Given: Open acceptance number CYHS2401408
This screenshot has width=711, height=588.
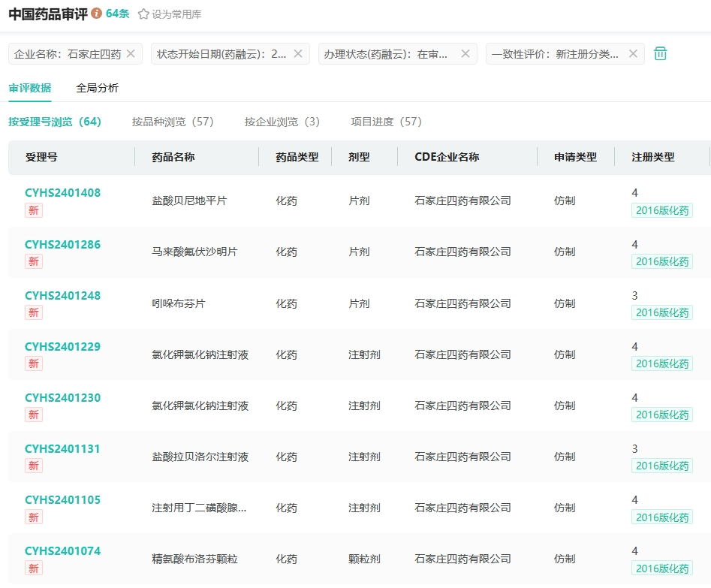Looking at the screenshot, I should tap(62, 193).
